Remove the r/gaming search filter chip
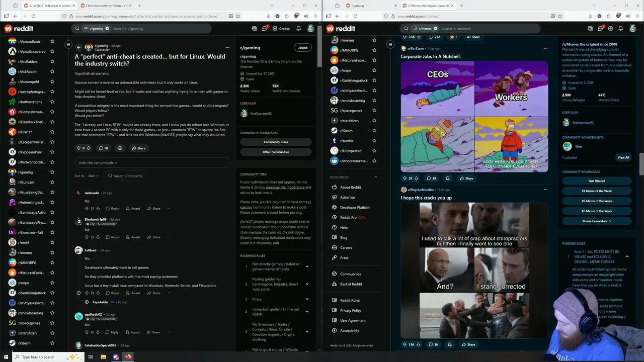This screenshot has height=362, width=644. pyautogui.click(x=107, y=29)
